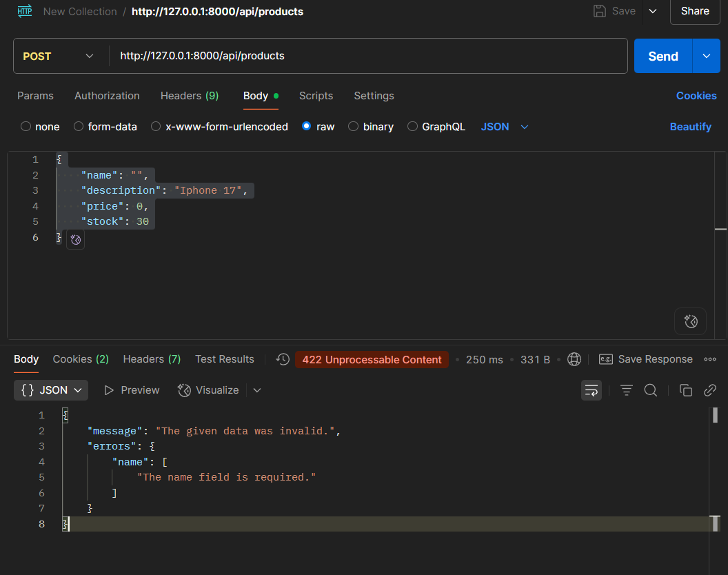Open the response Test Results tab

coord(224,359)
